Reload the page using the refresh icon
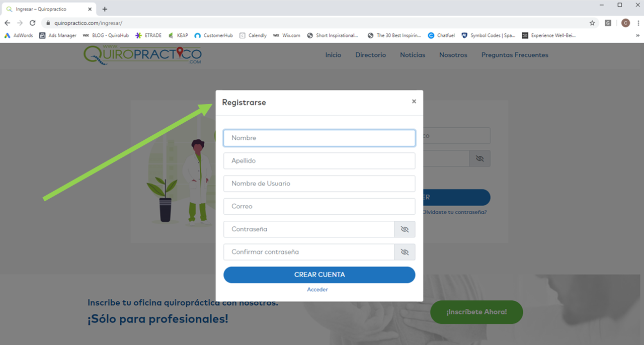This screenshot has width=644, height=345. [x=32, y=23]
